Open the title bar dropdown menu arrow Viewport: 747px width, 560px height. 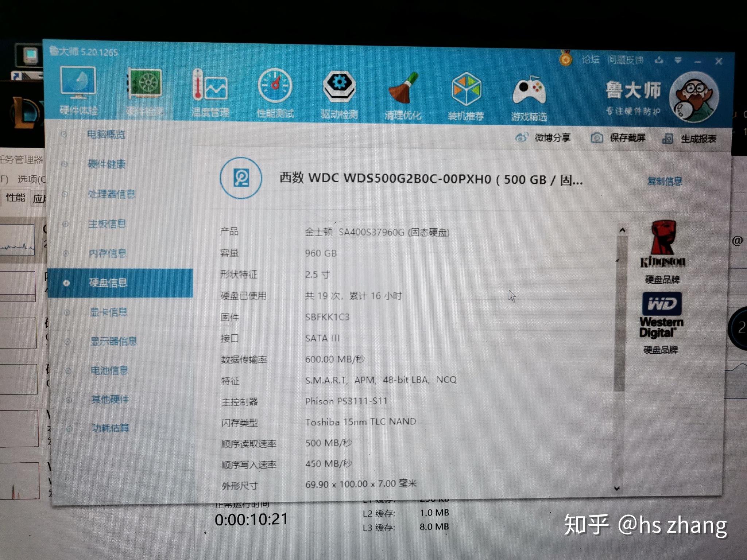pos(678,61)
